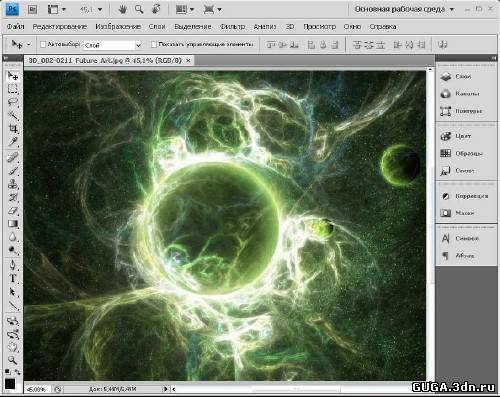Open the Изображение menu
The width and height of the screenshot is (500, 397).
(118, 26)
